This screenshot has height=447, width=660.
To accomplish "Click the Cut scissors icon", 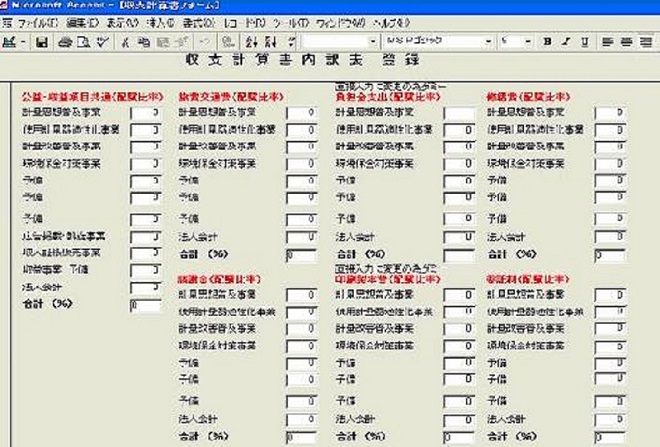I will pyautogui.click(x=125, y=42).
